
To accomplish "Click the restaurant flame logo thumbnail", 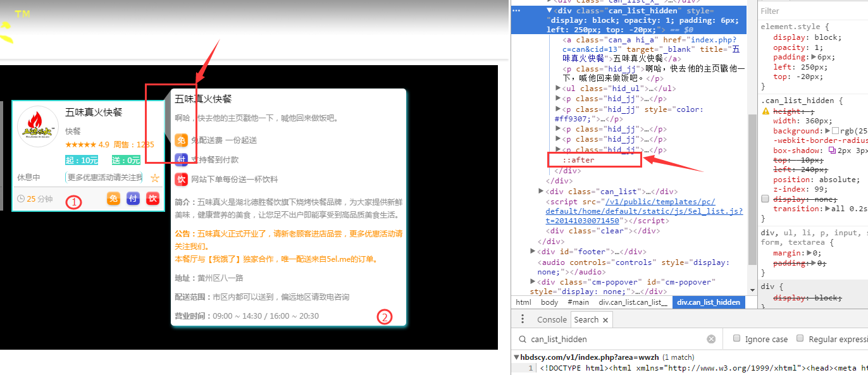I will (x=38, y=127).
